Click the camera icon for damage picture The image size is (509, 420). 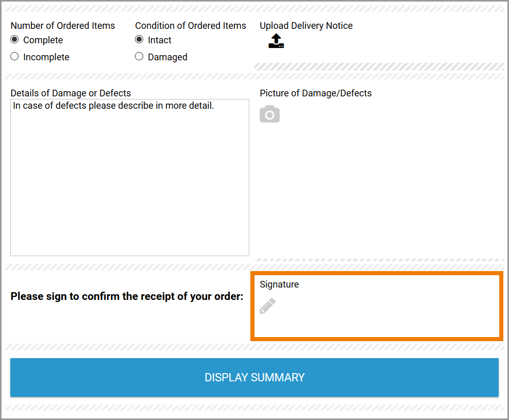269,114
